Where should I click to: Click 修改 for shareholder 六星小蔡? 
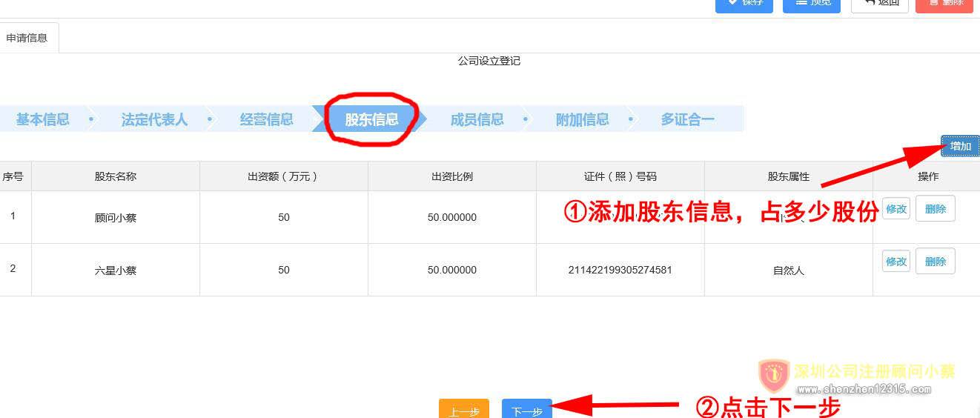coord(896,261)
